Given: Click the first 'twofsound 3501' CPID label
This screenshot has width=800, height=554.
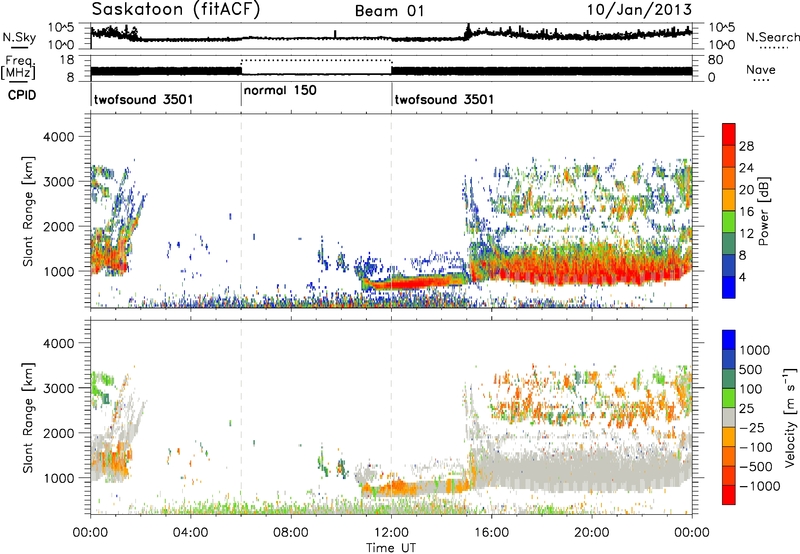Looking at the screenshot, I should (143, 99).
